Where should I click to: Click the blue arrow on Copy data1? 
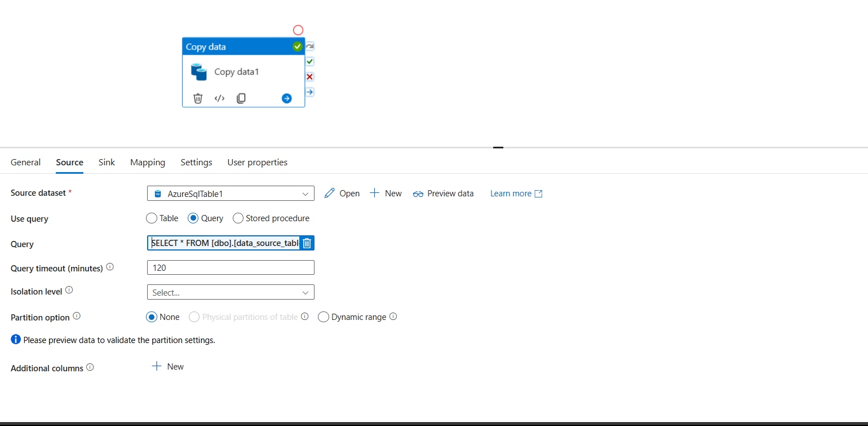pyautogui.click(x=286, y=98)
